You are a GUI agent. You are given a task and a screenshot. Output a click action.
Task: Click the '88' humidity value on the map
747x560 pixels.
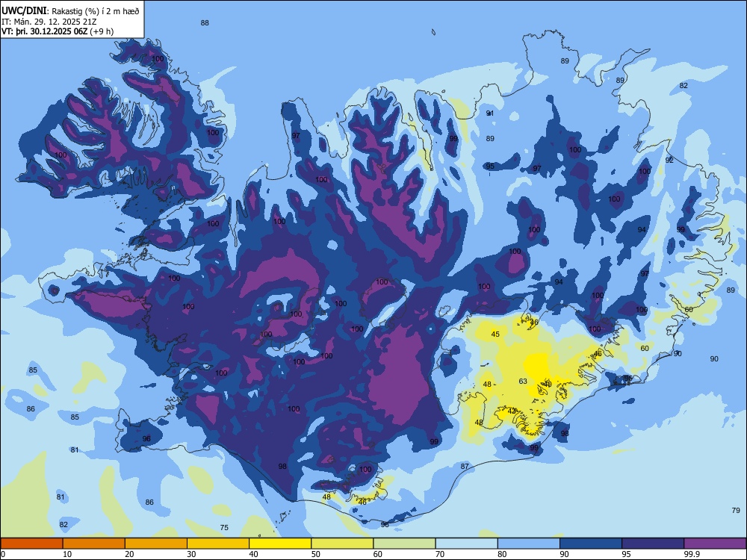pos(205,23)
